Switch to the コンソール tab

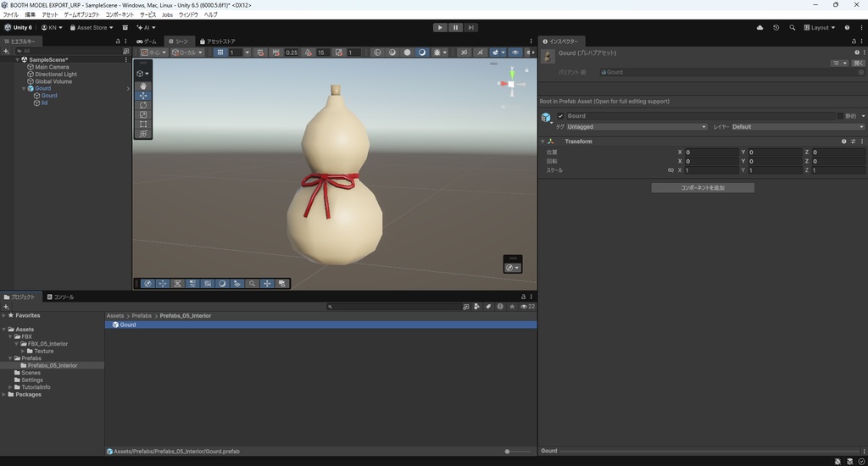click(x=60, y=297)
